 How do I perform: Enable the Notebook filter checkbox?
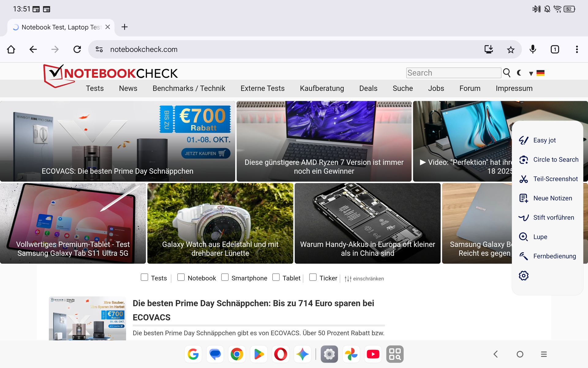pos(181,277)
